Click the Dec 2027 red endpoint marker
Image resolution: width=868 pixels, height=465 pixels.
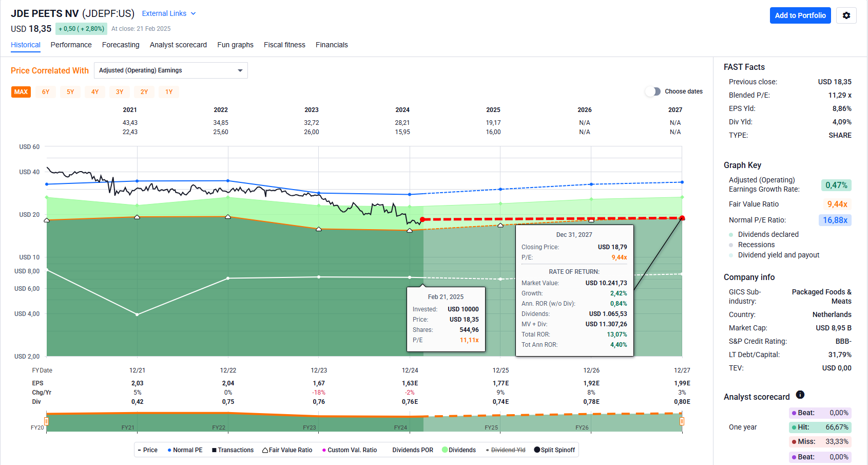click(682, 218)
